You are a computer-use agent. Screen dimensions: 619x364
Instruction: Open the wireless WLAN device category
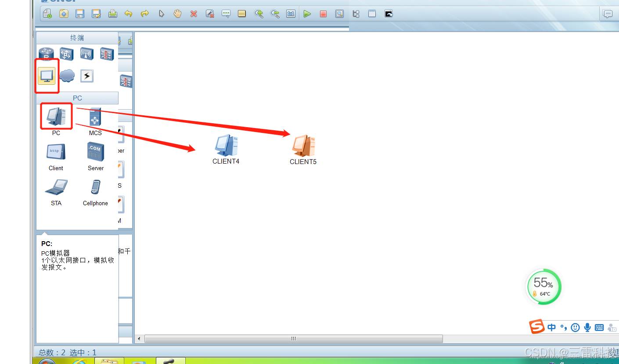86,54
